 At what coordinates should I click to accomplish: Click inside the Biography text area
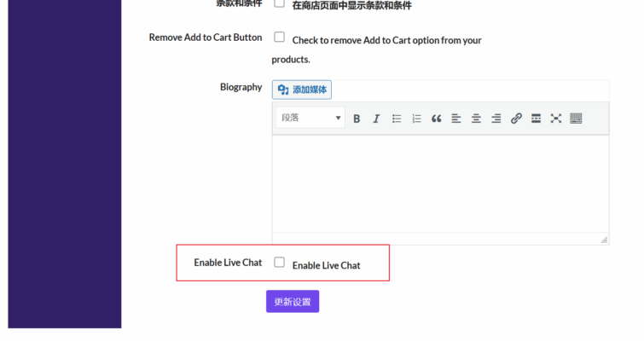[x=439, y=183]
